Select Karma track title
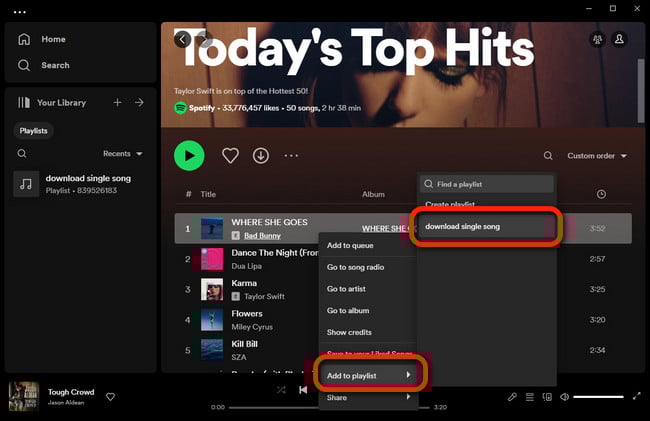 coord(244,283)
